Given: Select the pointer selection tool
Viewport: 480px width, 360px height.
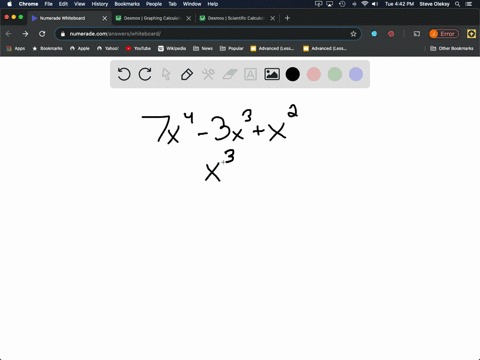Looking at the screenshot, I should [x=166, y=74].
